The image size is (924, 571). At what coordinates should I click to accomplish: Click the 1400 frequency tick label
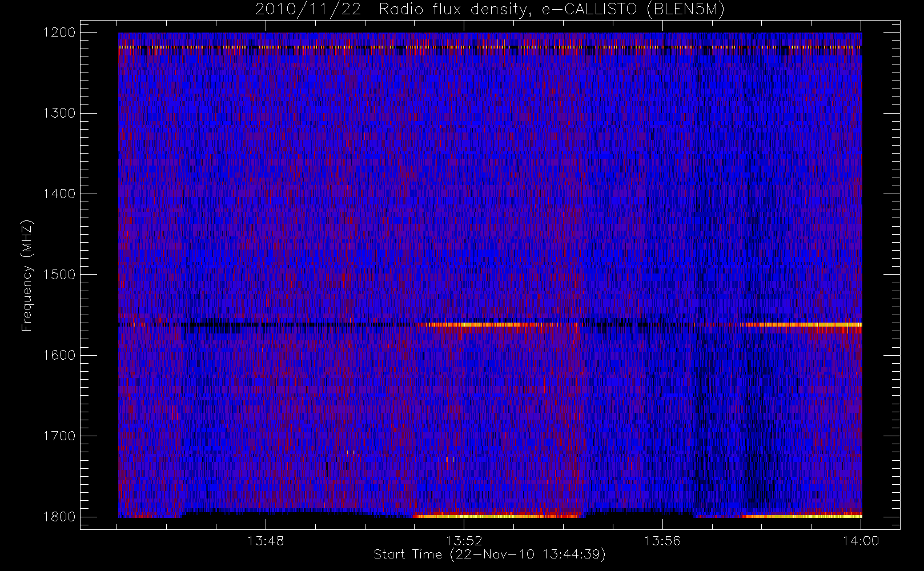(59, 194)
